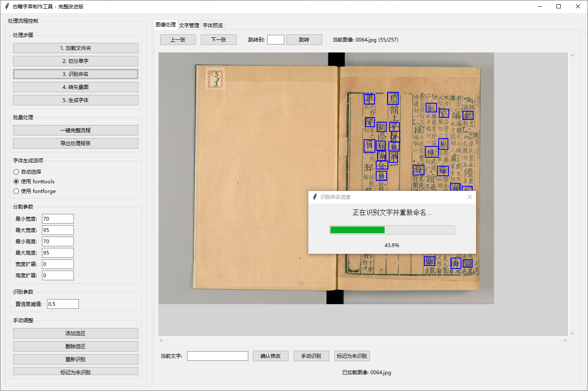The width and height of the screenshot is (588, 391).
Task: Go to next image with 下一张
Action: (x=219, y=39)
